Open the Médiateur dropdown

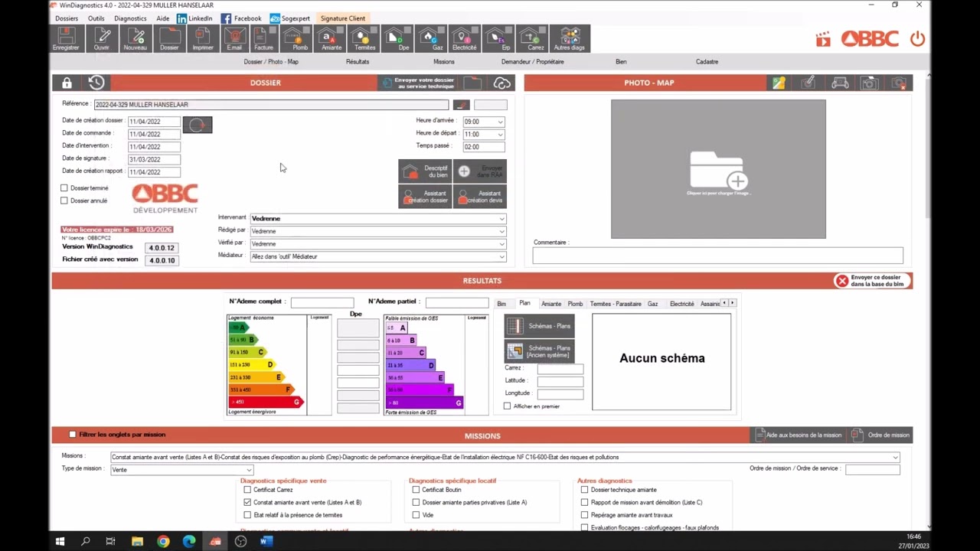point(501,256)
